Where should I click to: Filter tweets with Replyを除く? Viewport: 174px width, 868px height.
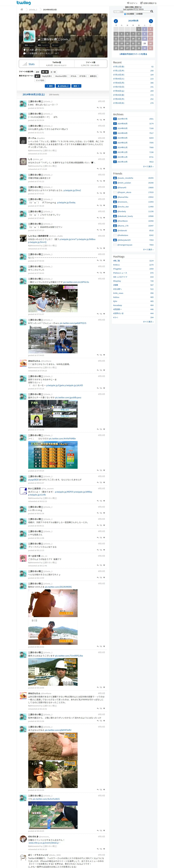click(x=47, y=76)
